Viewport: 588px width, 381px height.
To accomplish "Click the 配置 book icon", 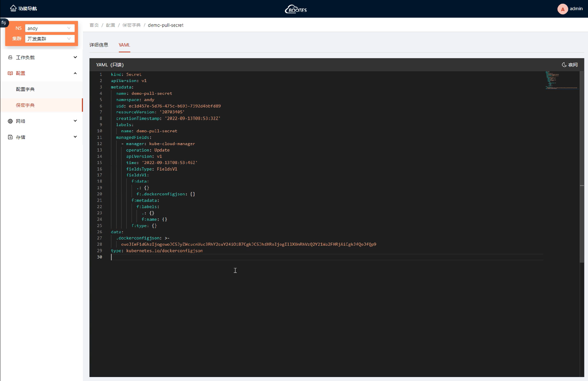I will click(10, 73).
